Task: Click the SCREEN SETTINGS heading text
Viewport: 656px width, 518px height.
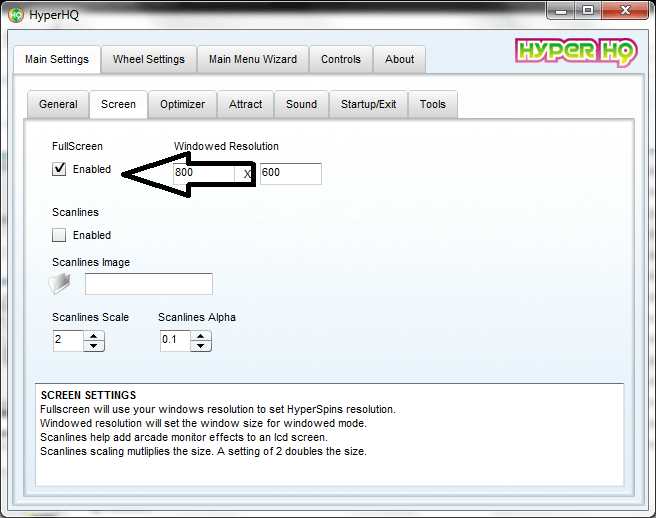Action: (88, 395)
